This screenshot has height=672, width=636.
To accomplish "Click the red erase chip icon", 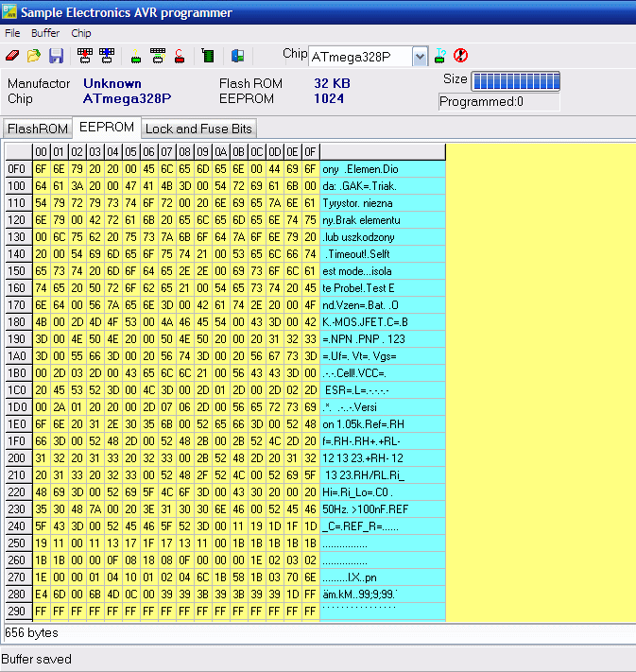I will click(x=179, y=56).
